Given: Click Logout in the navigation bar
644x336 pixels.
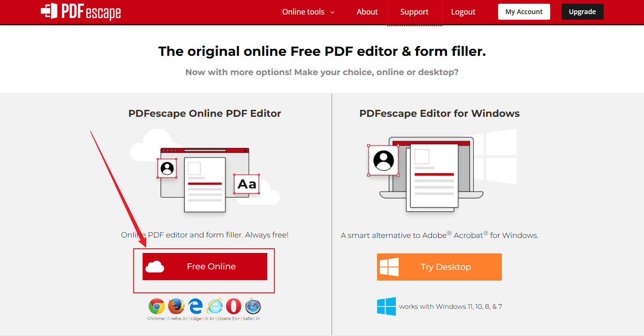Looking at the screenshot, I should click(x=463, y=12).
